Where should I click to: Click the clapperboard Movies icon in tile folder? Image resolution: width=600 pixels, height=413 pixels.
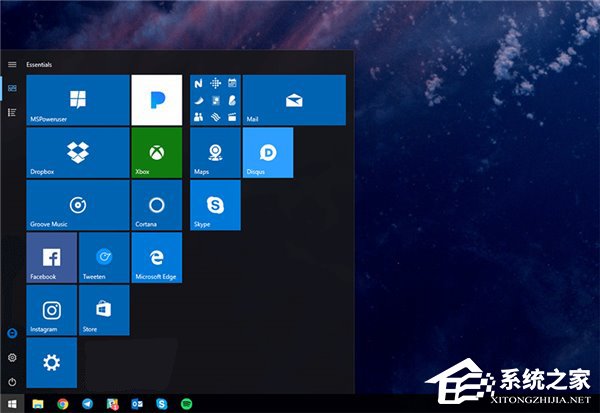click(x=232, y=117)
